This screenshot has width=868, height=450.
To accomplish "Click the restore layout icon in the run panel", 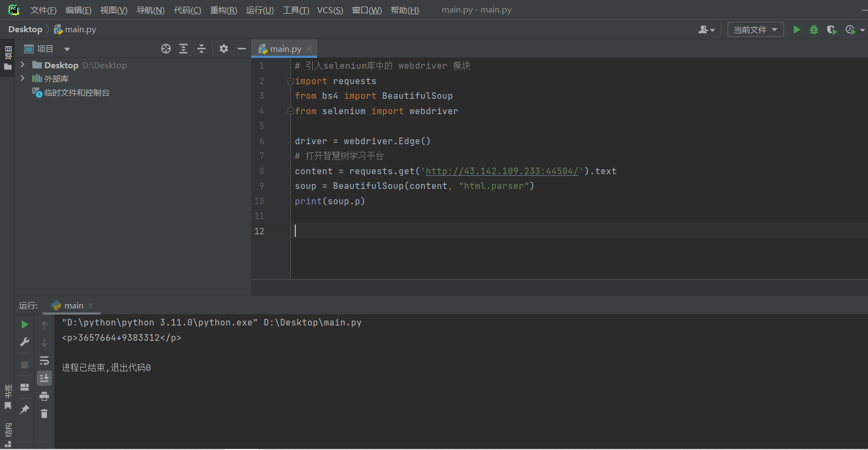I will 25,387.
